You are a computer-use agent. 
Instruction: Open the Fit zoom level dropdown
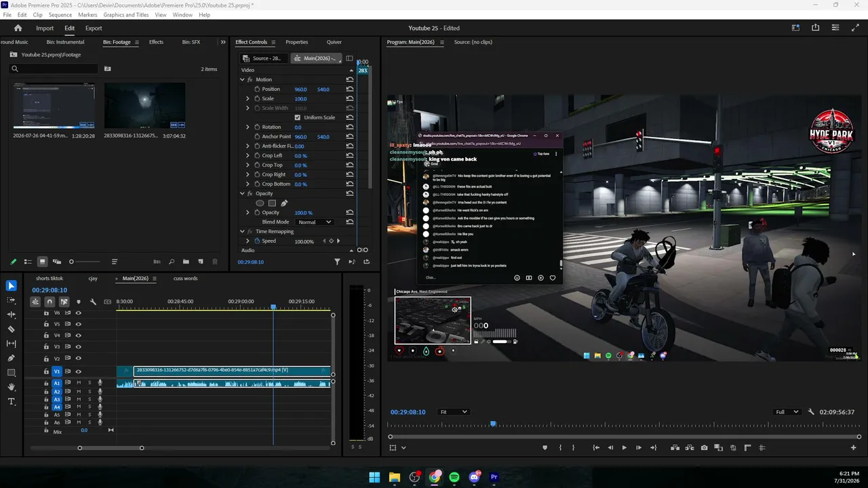453,412
